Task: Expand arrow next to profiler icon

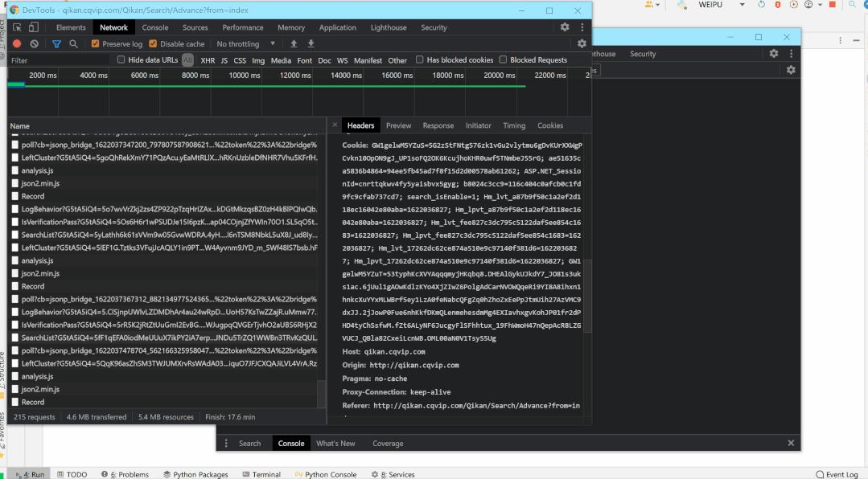Action: (x=820, y=5)
